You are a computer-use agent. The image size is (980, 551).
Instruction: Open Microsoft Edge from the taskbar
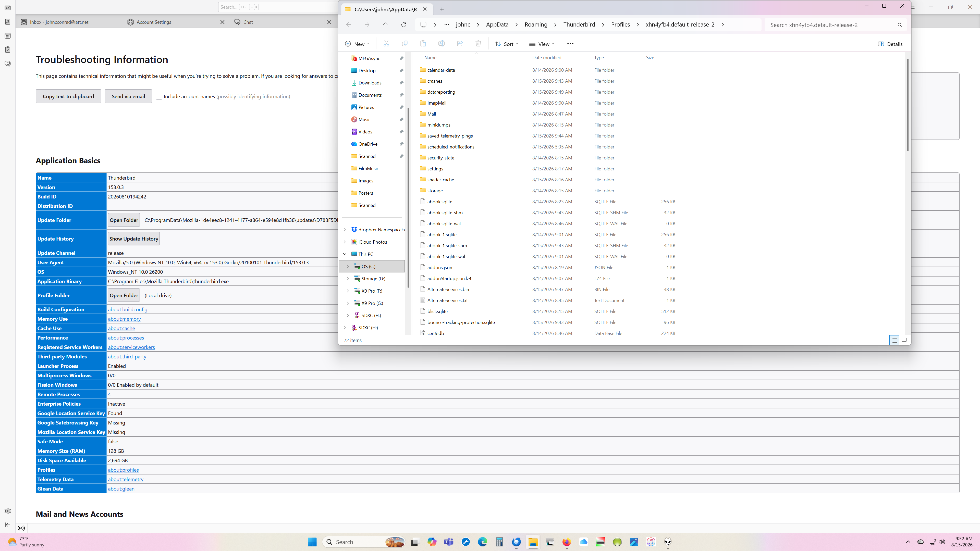tap(482, 542)
